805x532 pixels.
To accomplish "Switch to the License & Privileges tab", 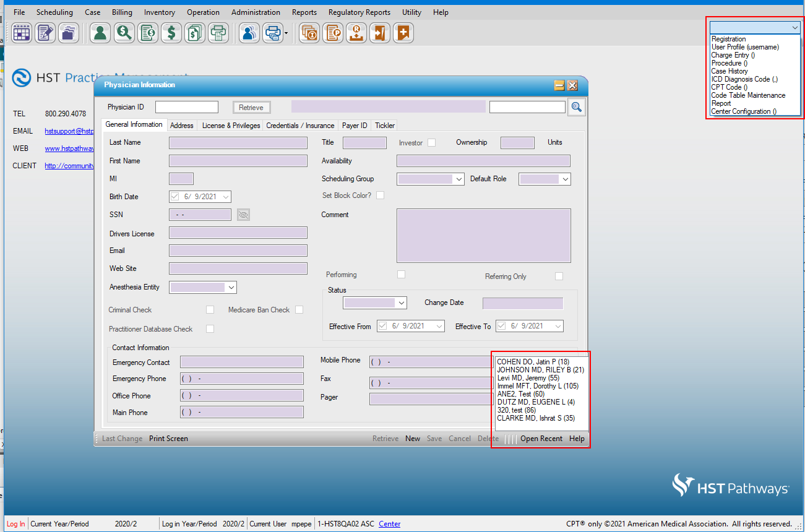I will tap(231, 126).
